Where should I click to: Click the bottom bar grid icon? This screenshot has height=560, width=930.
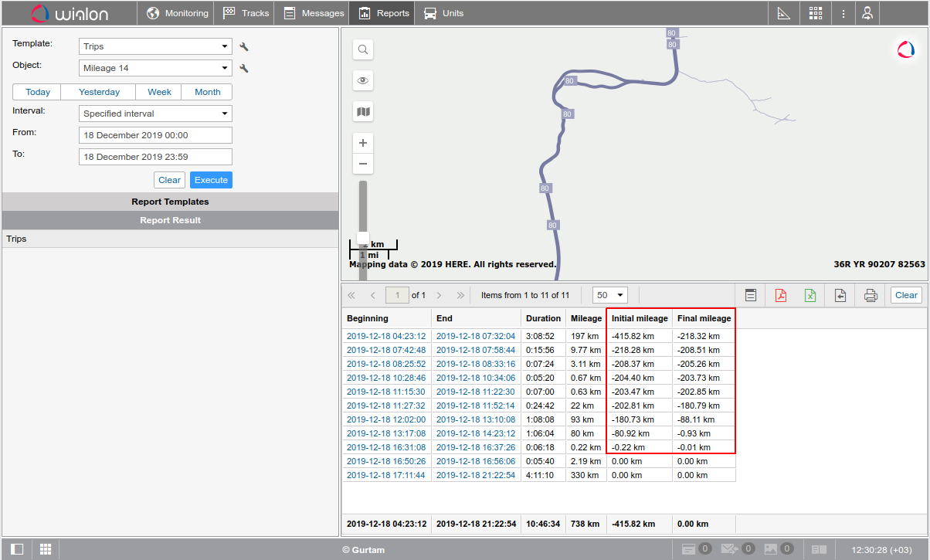46,549
